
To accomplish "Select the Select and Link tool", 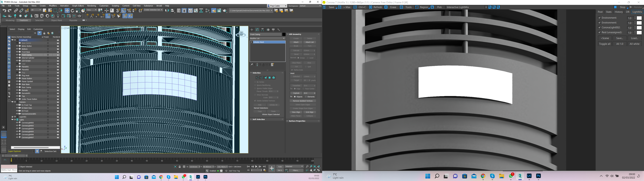I will click(x=16, y=11).
